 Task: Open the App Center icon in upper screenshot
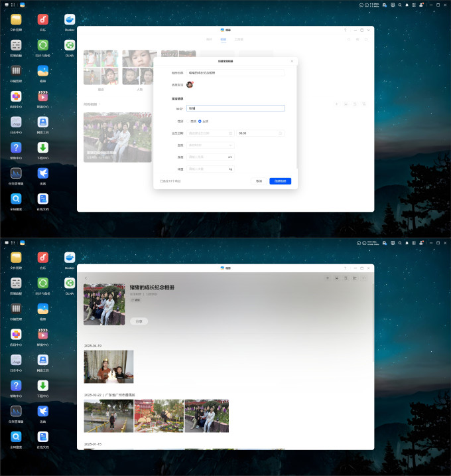pos(16,96)
